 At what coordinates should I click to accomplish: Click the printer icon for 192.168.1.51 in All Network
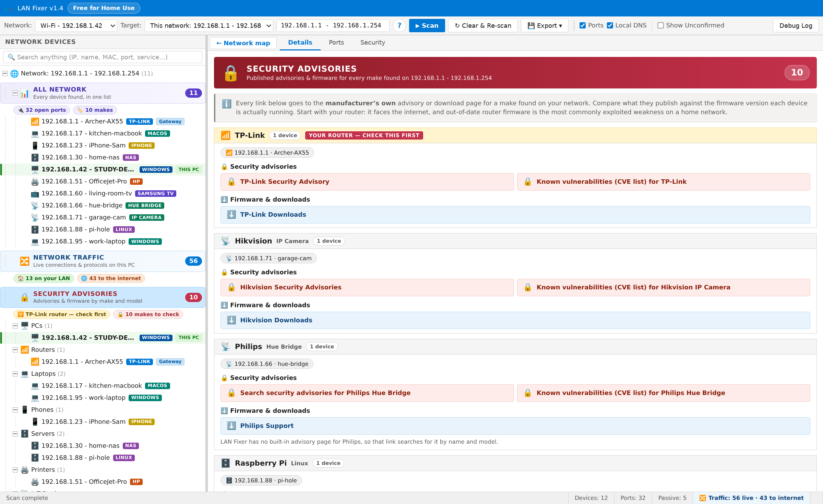(x=35, y=182)
